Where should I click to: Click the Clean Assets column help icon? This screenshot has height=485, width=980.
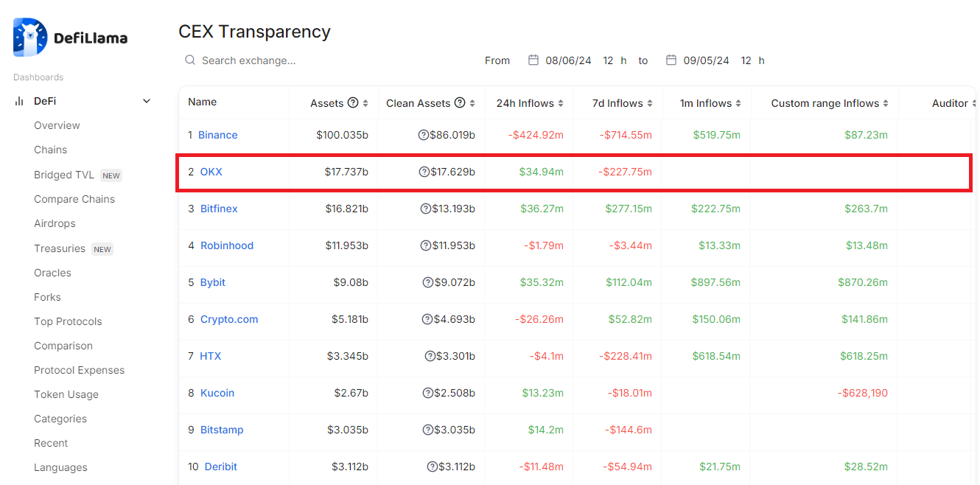click(x=461, y=102)
